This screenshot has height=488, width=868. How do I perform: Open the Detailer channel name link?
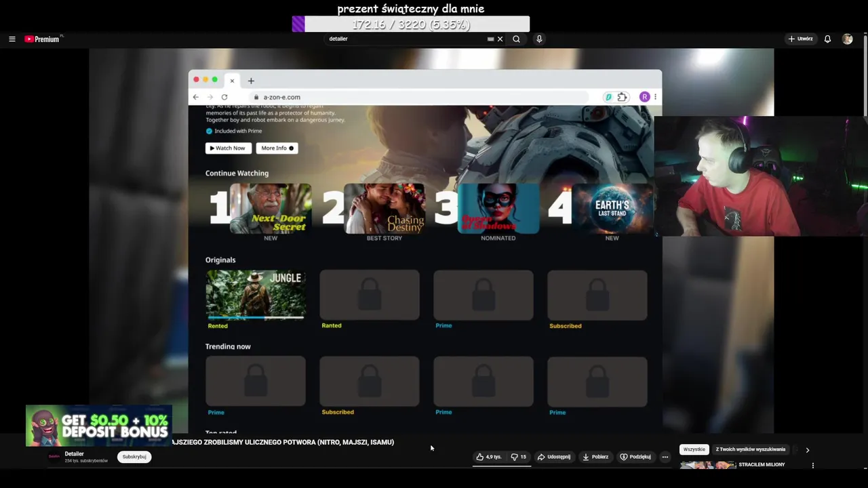click(x=74, y=454)
